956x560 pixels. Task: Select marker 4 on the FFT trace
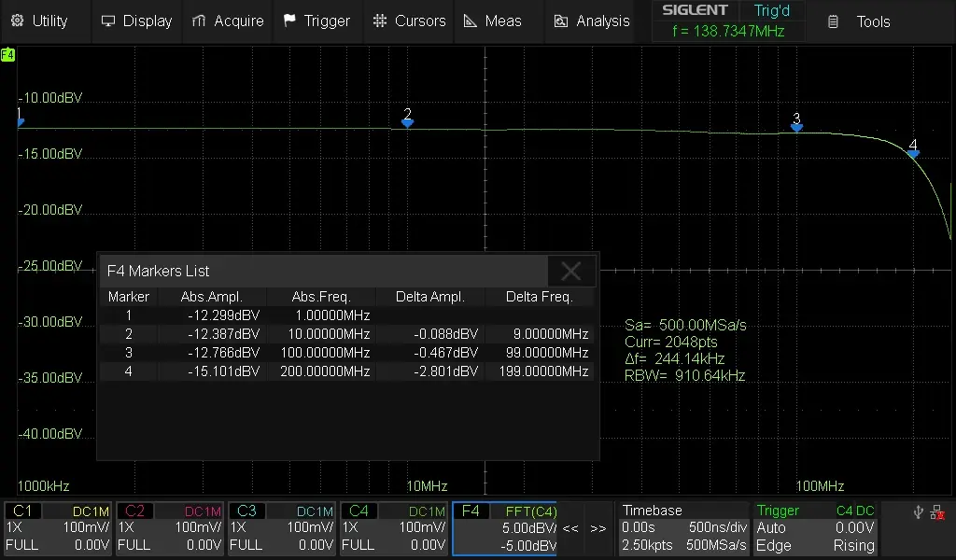coord(913,150)
